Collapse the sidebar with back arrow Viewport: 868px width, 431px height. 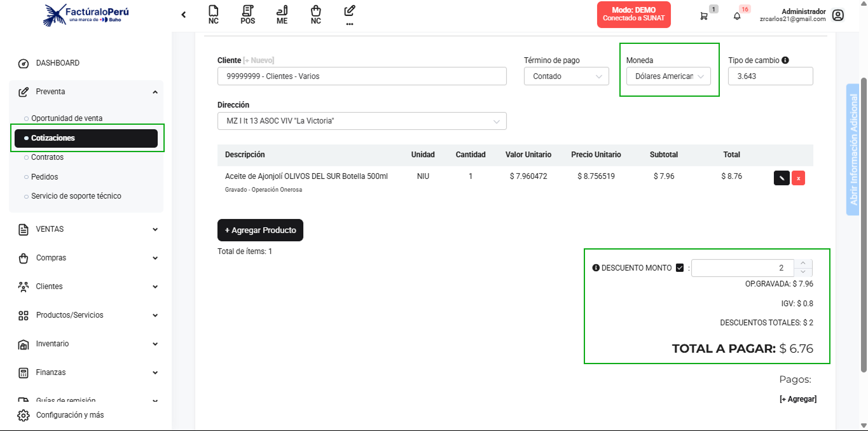(x=184, y=15)
